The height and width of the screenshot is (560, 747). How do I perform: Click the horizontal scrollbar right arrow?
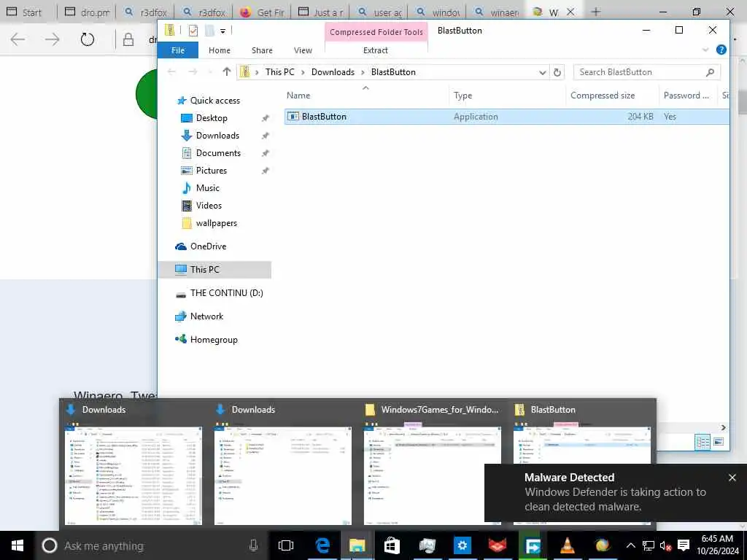pyautogui.click(x=723, y=427)
